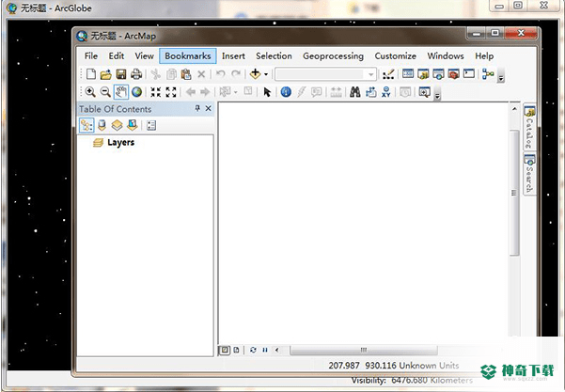The image size is (565, 392).
Task: Launch the ModelBuilder icon
Action: 488,74
